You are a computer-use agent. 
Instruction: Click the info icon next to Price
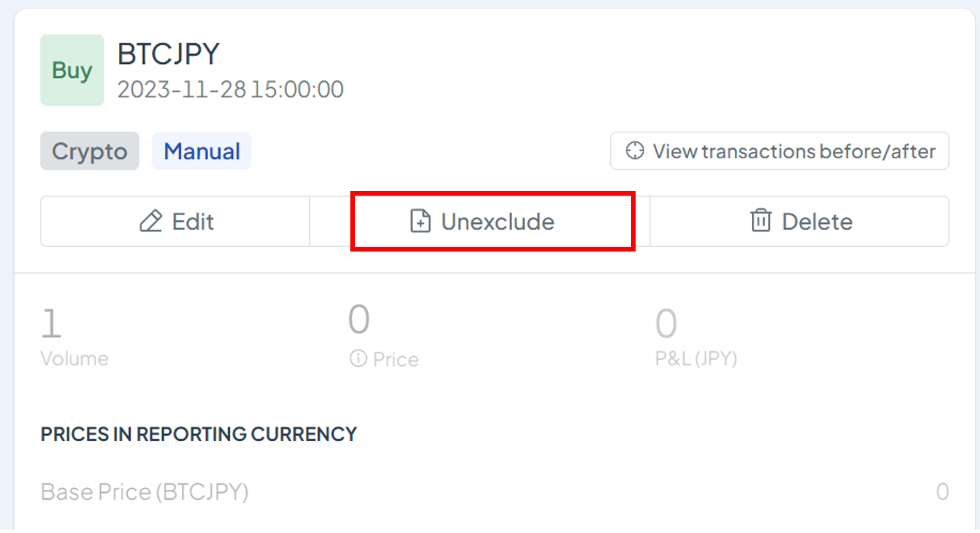click(358, 359)
